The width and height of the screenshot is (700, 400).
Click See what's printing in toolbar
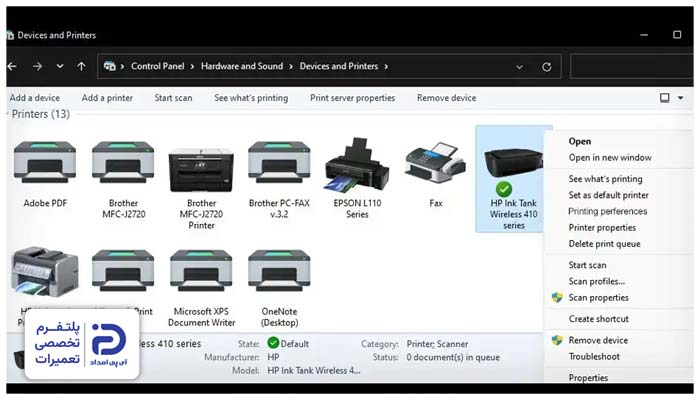coord(251,98)
